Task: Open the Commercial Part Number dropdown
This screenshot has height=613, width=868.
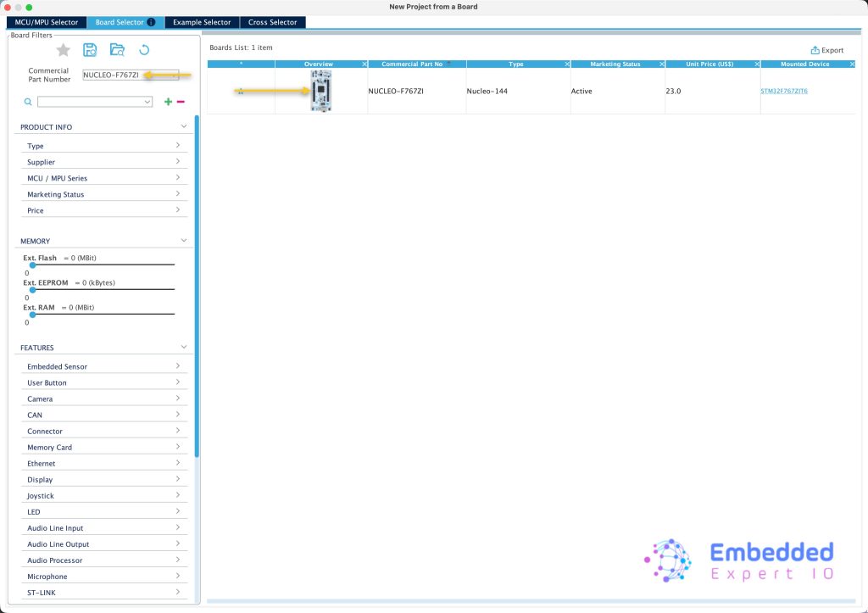Action: (x=174, y=75)
